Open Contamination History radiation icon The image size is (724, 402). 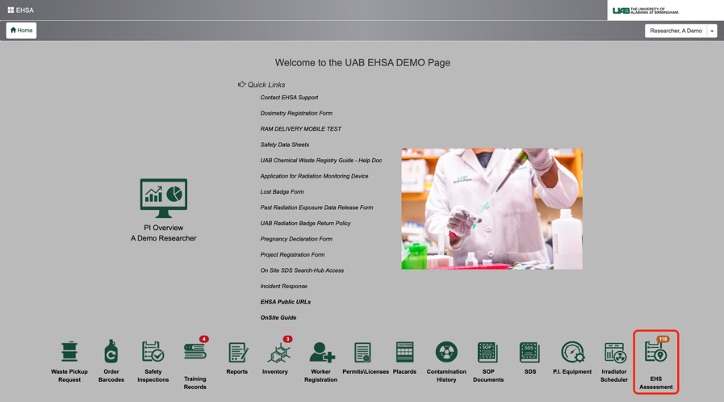click(446, 352)
